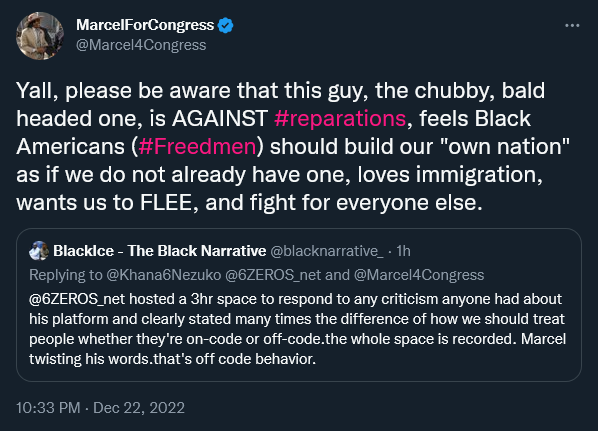The height and width of the screenshot is (431, 598).
Task: Click the Dec 22, 2022 date
Action: click(x=139, y=408)
